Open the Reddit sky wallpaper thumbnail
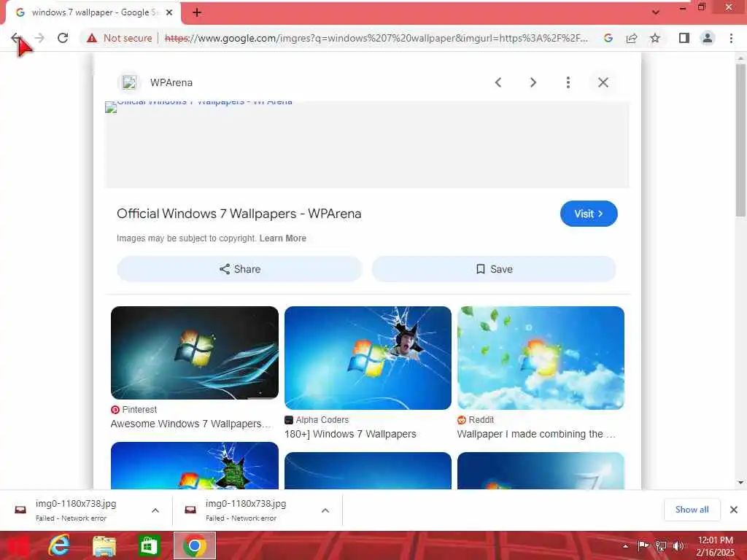 point(541,358)
